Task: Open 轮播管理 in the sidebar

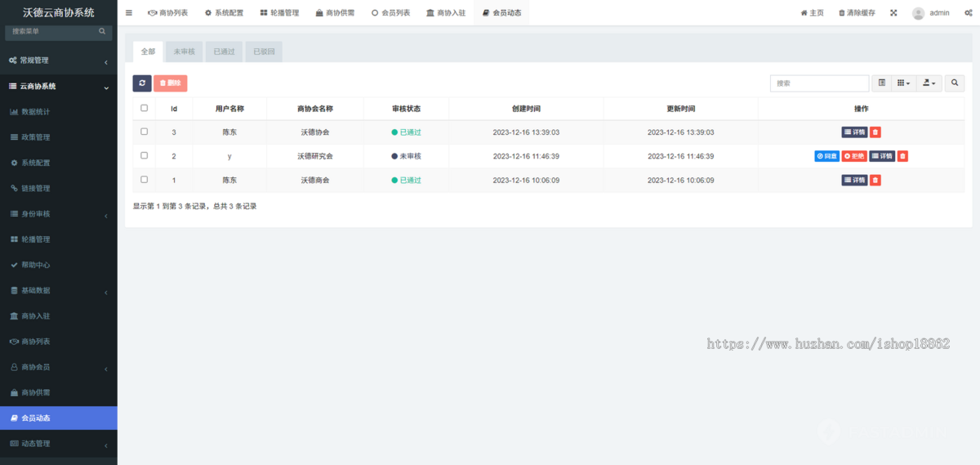Action: [59, 239]
